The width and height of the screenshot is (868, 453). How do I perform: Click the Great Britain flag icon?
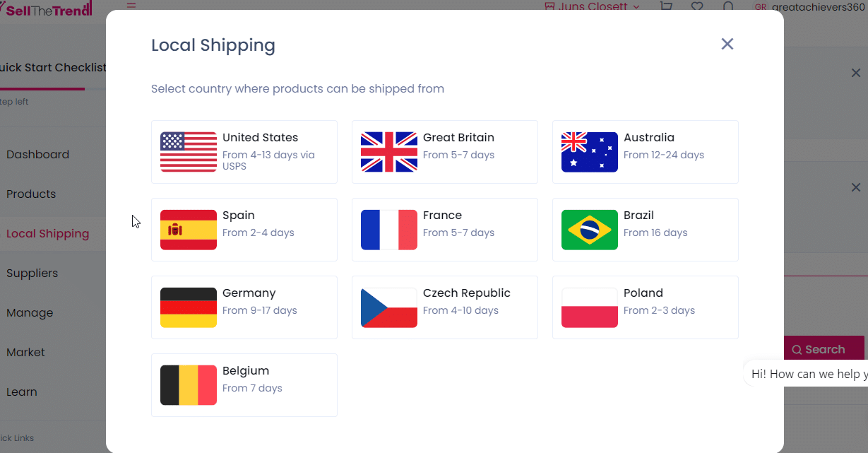tap(389, 152)
